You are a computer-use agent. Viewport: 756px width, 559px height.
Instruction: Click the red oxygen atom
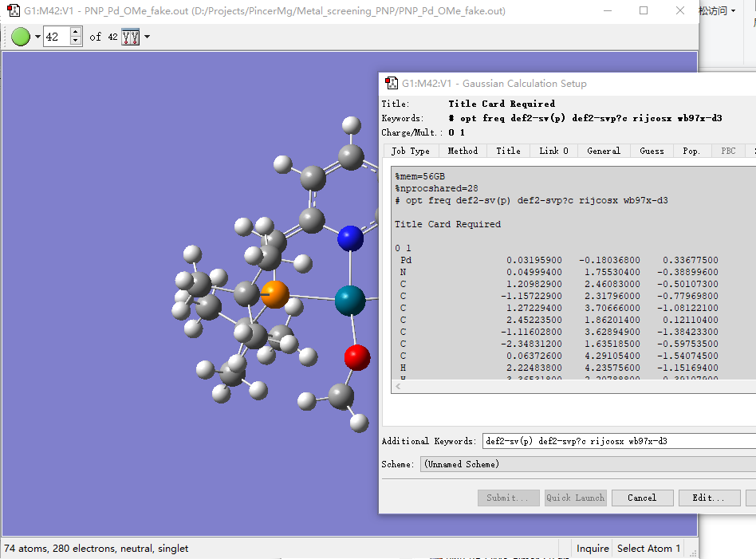pos(357,357)
